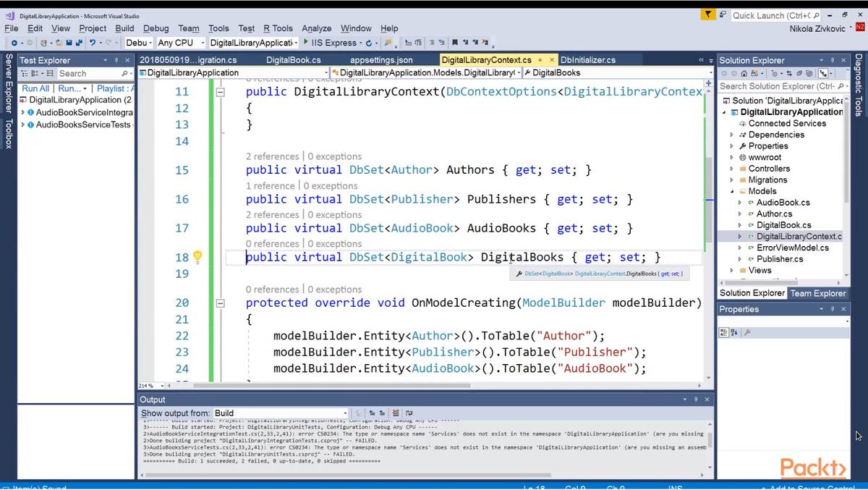The height and width of the screenshot is (490, 868).
Task: Open the Any CPU platform dropdown
Action: pyautogui.click(x=181, y=43)
